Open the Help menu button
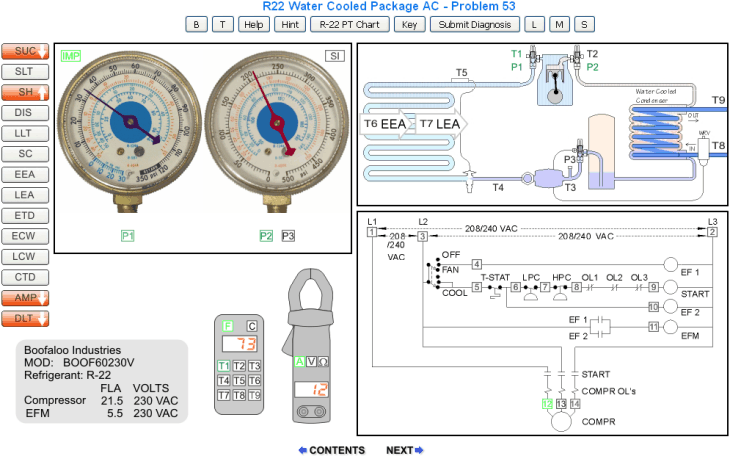730x456 pixels. pyautogui.click(x=254, y=24)
